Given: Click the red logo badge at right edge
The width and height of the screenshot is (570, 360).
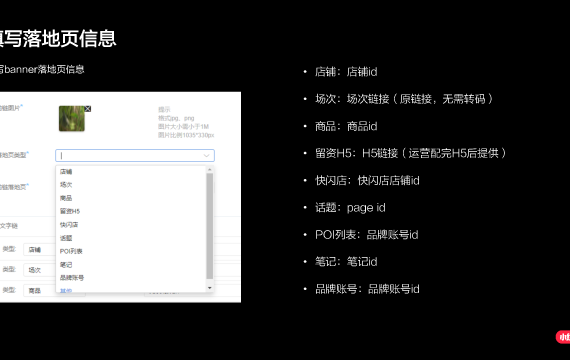Looking at the screenshot, I should (x=563, y=337).
